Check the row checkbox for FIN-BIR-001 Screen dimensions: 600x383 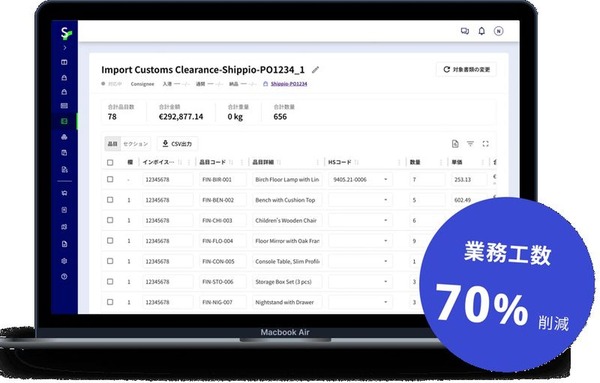tap(110, 179)
